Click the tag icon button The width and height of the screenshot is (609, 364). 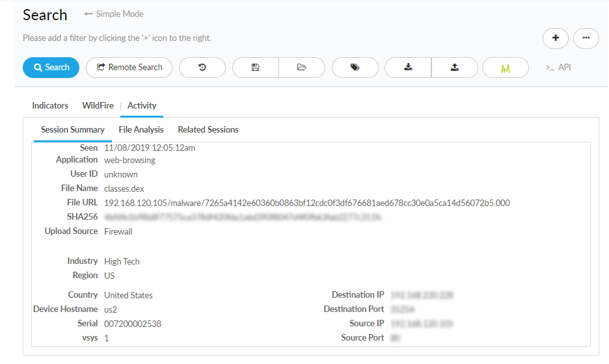355,68
